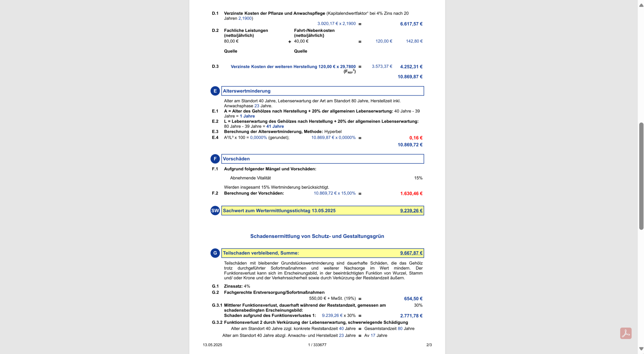
Task: Click the page number 2/3
Action: pos(429,345)
